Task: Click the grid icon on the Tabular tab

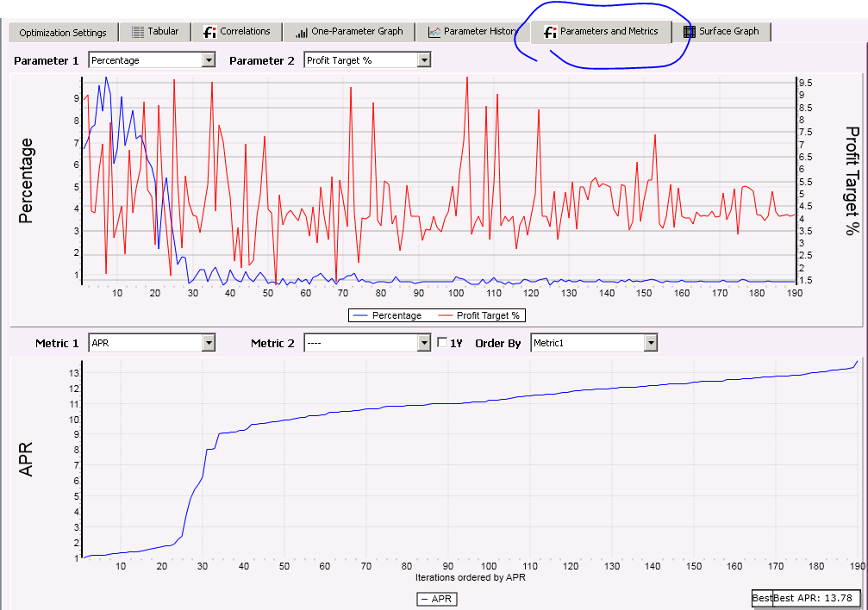Action: [137, 31]
